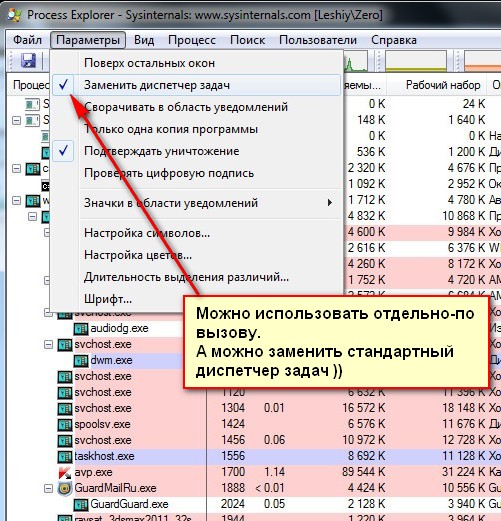Open 'Настройка цветов...' dialog
Image resolution: width=501 pixels, height=521 pixels.
(x=197, y=255)
